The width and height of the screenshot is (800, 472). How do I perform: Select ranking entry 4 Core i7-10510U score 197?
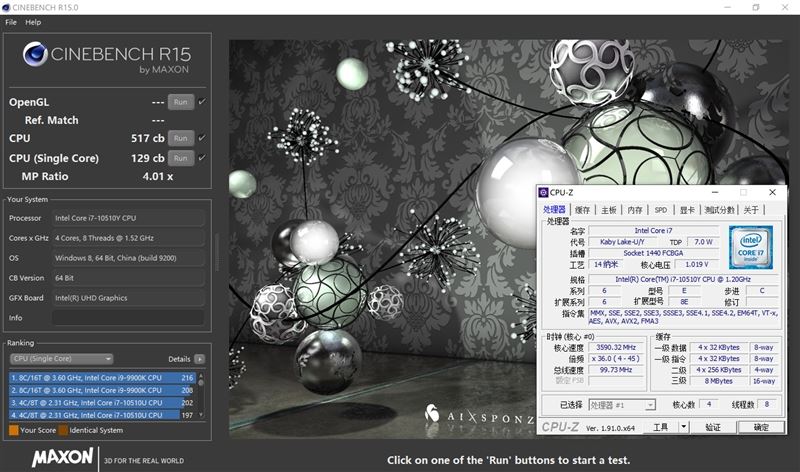pyautogui.click(x=102, y=415)
